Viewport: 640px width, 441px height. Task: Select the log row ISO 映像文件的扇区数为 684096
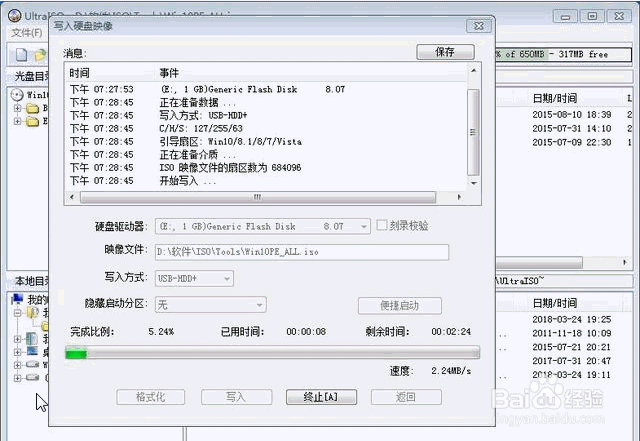coord(265,168)
